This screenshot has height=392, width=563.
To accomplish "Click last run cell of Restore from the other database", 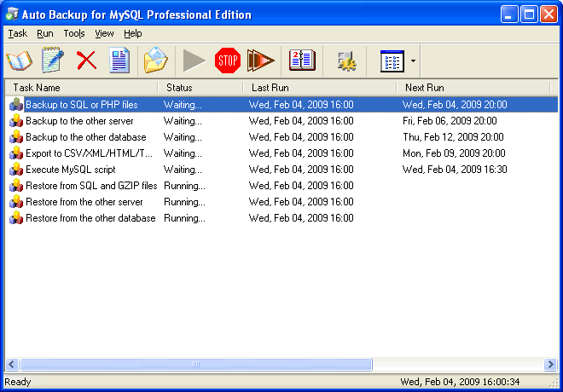I will click(x=301, y=218).
